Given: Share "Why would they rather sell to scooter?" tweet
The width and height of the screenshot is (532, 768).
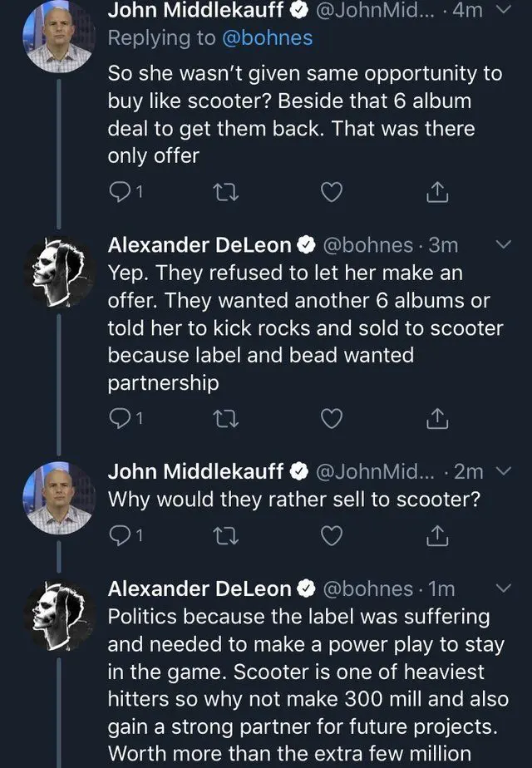Looking at the screenshot, I should (436, 536).
